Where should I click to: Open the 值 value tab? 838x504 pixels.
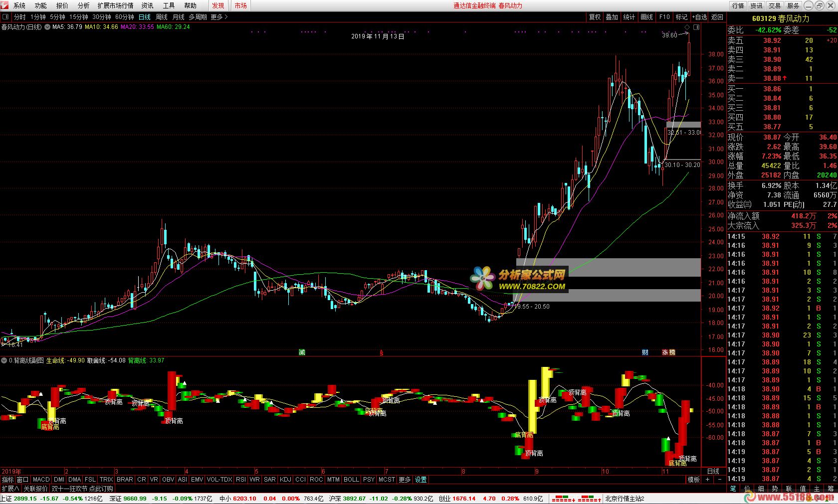[x=803, y=489]
